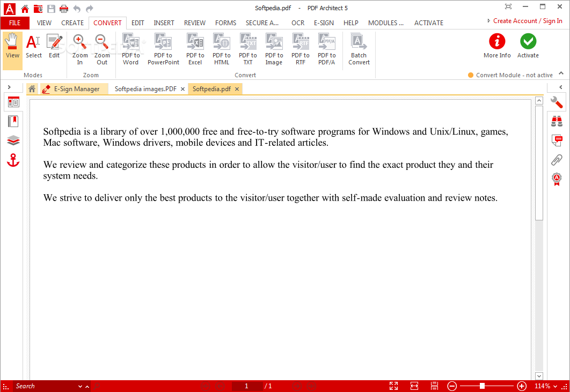Expand the left side panel

point(9,87)
